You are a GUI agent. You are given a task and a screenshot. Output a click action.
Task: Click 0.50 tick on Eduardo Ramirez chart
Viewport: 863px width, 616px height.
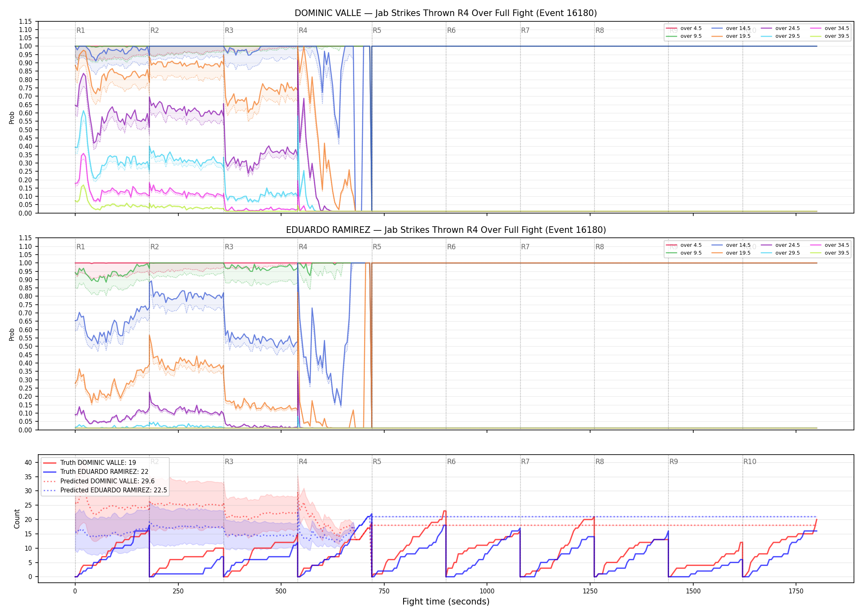point(25,347)
